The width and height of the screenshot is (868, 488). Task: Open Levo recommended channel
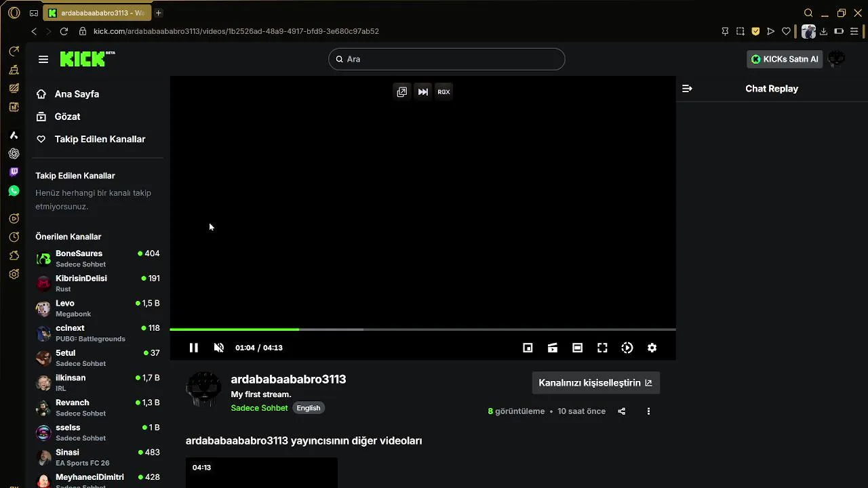(98, 308)
